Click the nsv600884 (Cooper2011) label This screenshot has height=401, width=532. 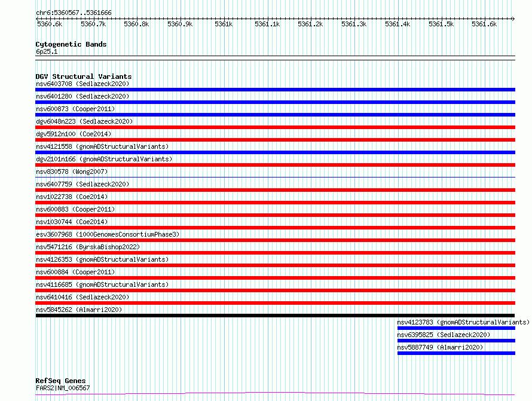[x=75, y=272]
